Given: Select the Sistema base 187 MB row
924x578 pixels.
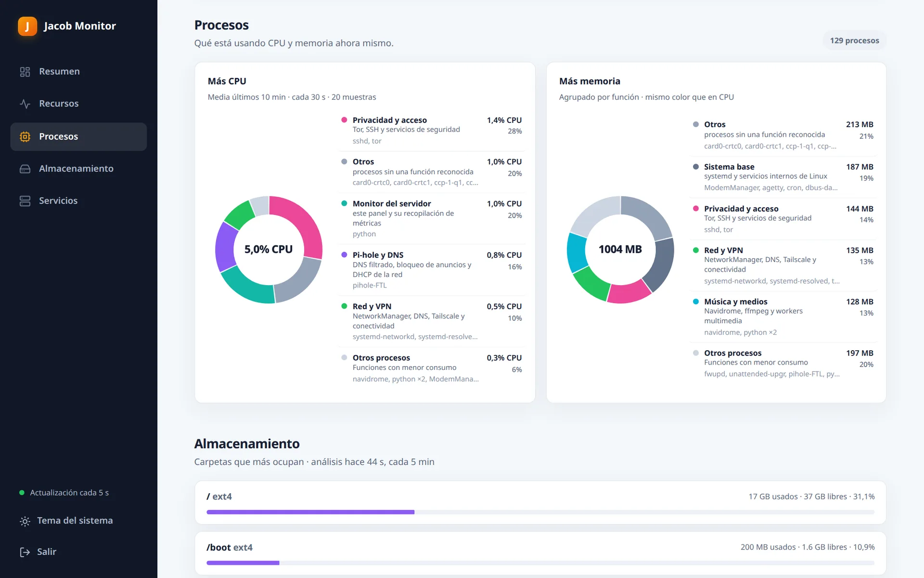Looking at the screenshot, I should click(x=783, y=177).
